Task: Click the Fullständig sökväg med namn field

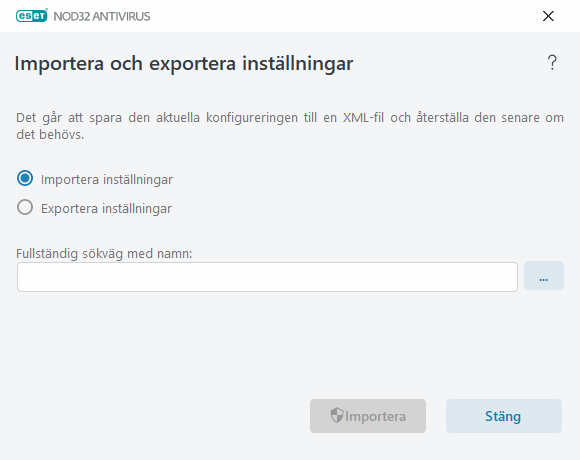Action: [x=267, y=277]
